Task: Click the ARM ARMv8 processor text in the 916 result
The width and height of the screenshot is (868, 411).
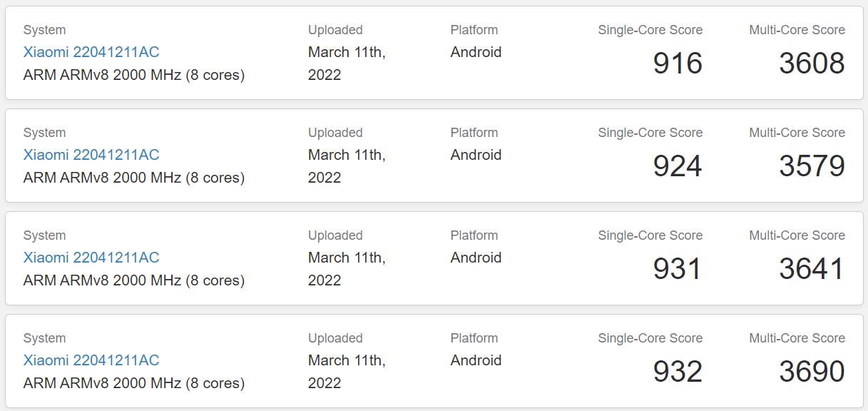Action: pos(134,75)
